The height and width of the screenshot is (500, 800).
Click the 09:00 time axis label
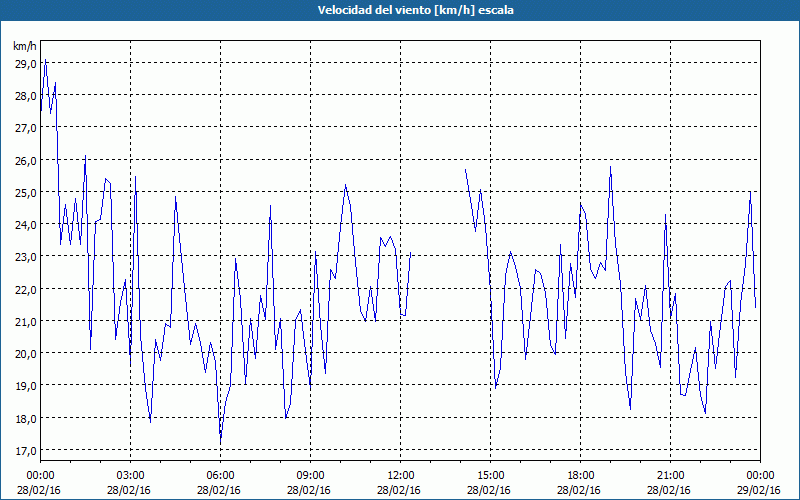310,476
